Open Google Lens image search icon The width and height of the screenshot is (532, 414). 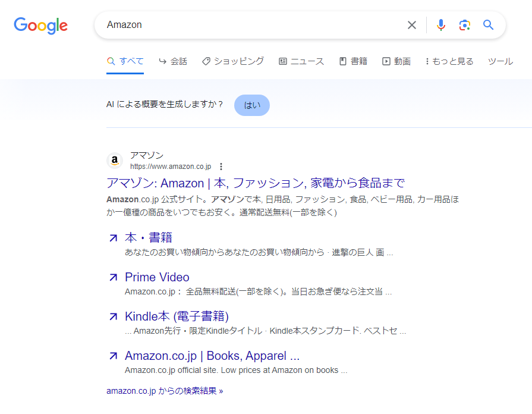pyautogui.click(x=465, y=25)
